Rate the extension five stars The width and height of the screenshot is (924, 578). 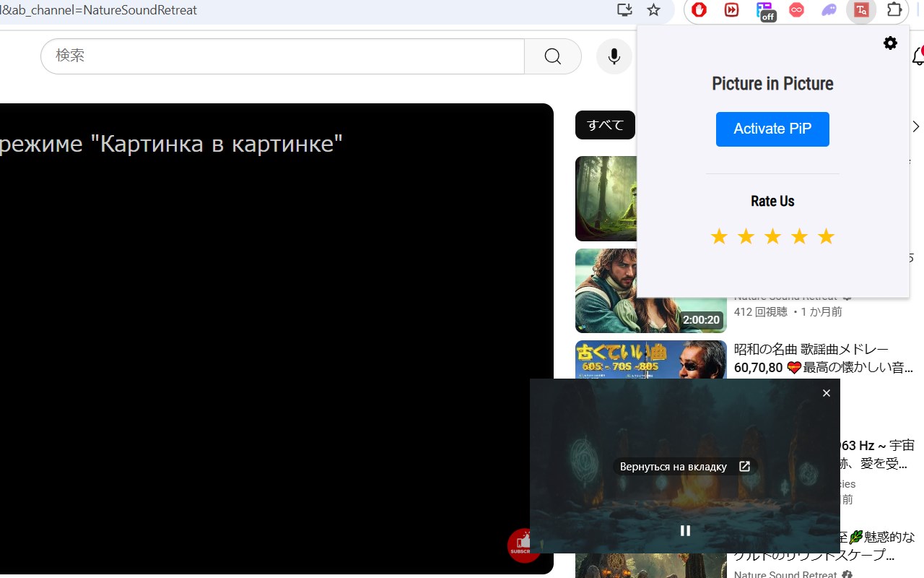coord(826,236)
